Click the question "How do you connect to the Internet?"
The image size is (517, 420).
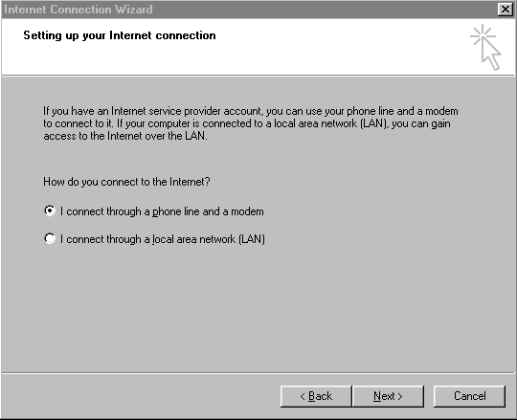click(x=126, y=182)
